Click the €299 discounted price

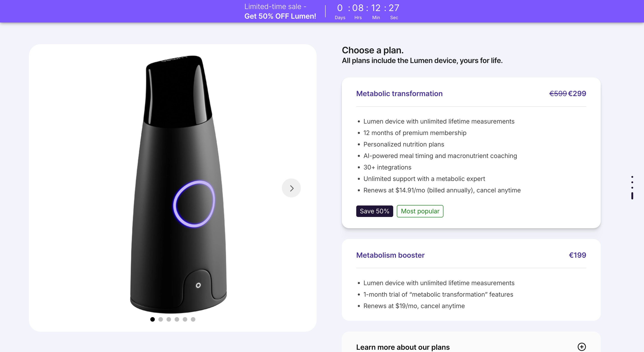point(577,93)
